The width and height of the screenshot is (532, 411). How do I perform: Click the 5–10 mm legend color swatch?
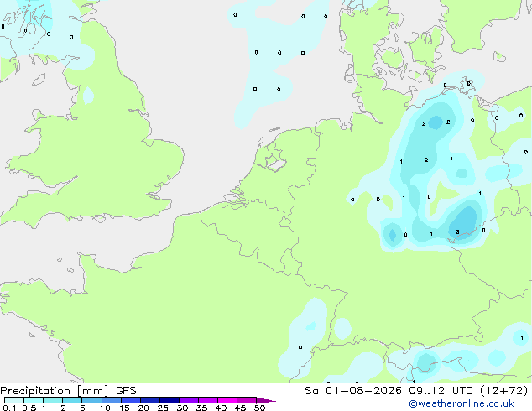click(92, 400)
